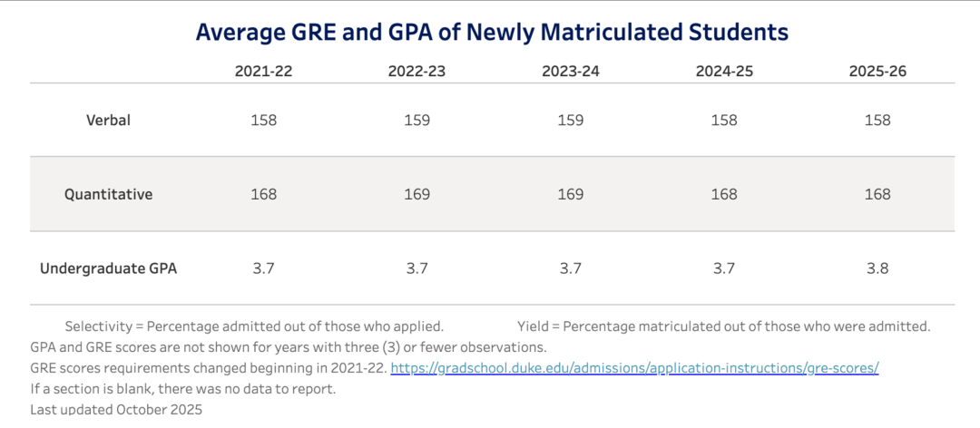
Task: Click the Last updated October 2025 note
Action: coord(116,411)
